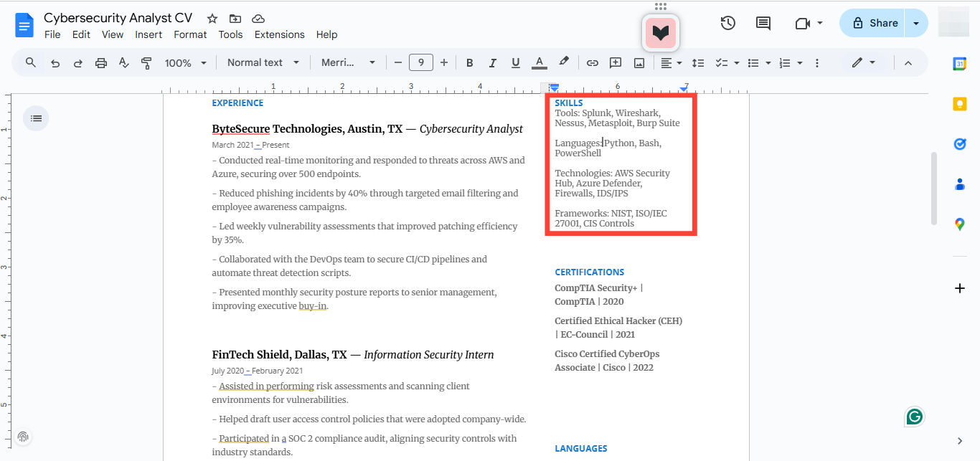Toggle bold formatting
The height and width of the screenshot is (461, 980).
pyautogui.click(x=470, y=63)
